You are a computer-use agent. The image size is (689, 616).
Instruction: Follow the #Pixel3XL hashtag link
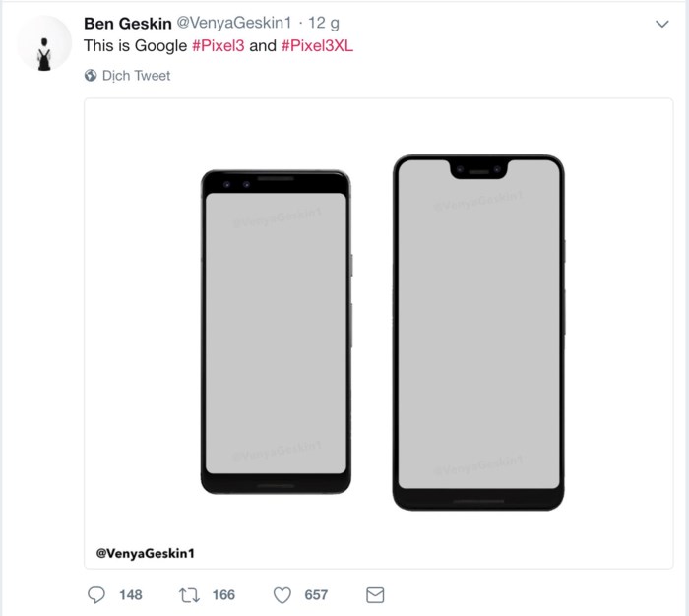316,45
